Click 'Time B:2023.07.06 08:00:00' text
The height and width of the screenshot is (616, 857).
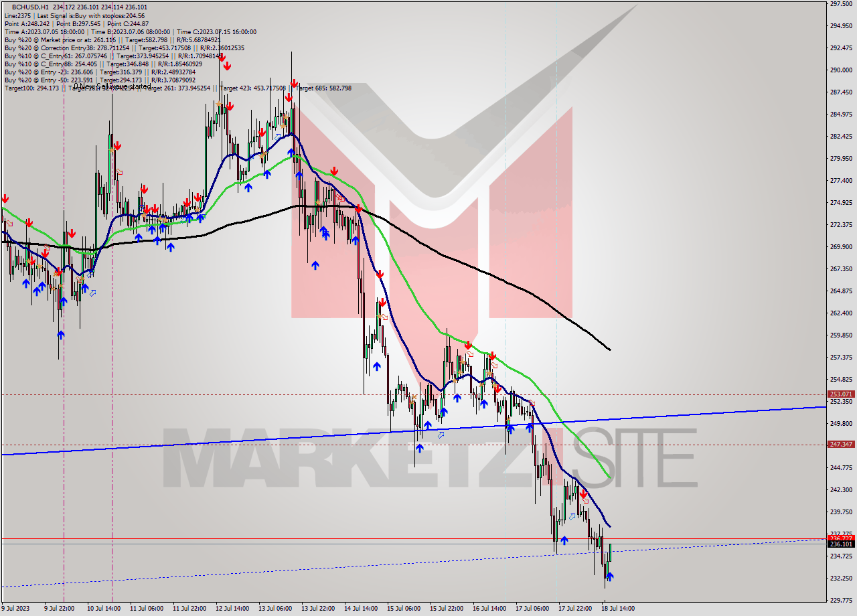tap(131, 31)
